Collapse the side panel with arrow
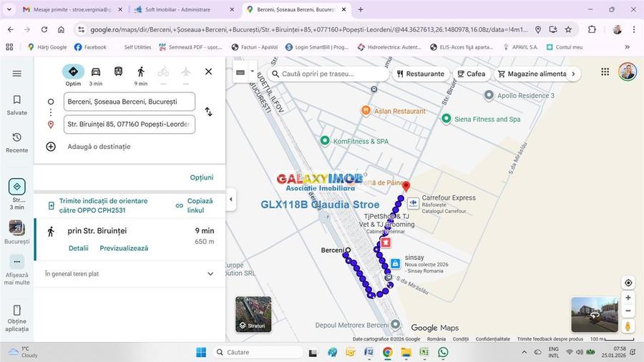The width and height of the screenshot is (644, 362). (230, 200)
